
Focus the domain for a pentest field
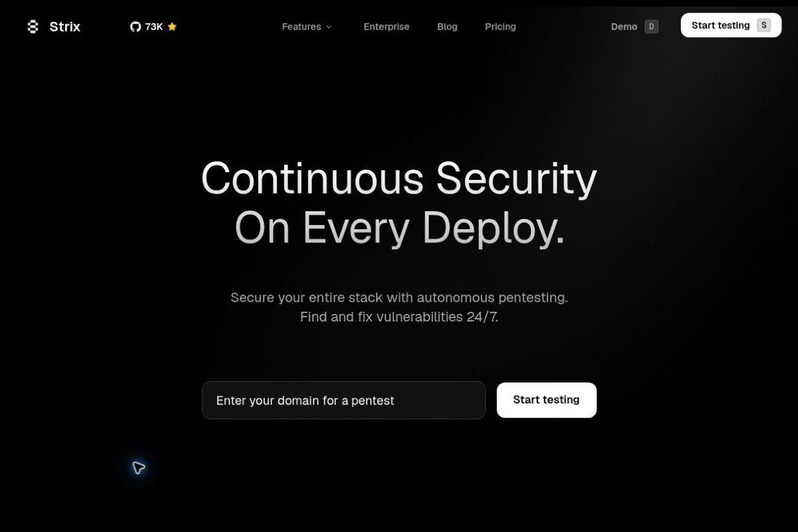tap(344, 400)
